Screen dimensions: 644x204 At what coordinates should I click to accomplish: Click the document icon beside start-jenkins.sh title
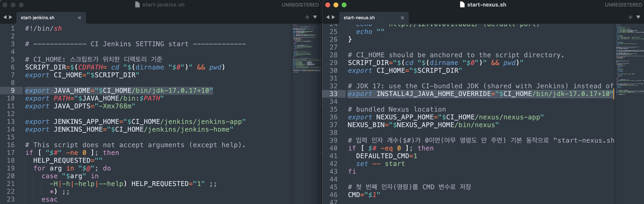(137, 4)
